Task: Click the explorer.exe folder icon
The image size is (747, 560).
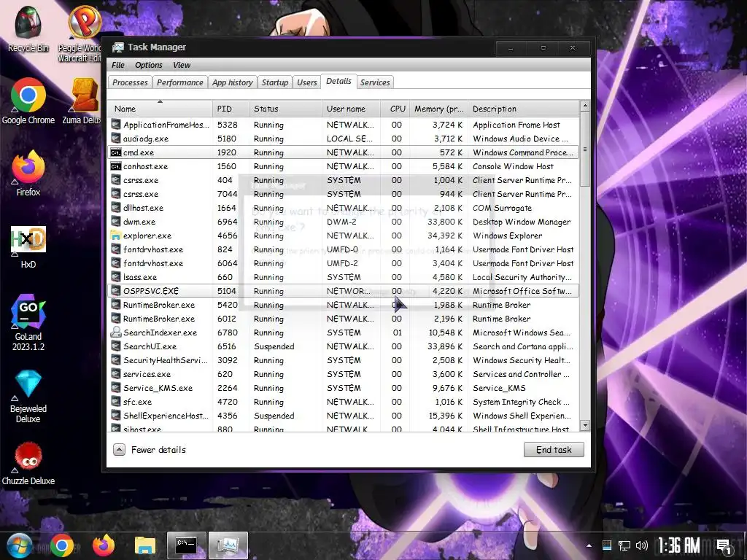Action: (x=116, y=236)
